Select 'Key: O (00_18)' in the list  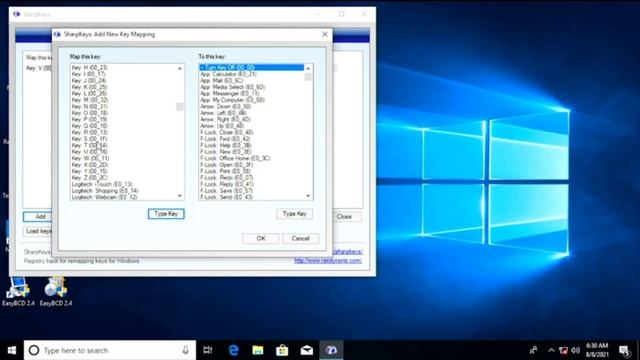[89, 113]
